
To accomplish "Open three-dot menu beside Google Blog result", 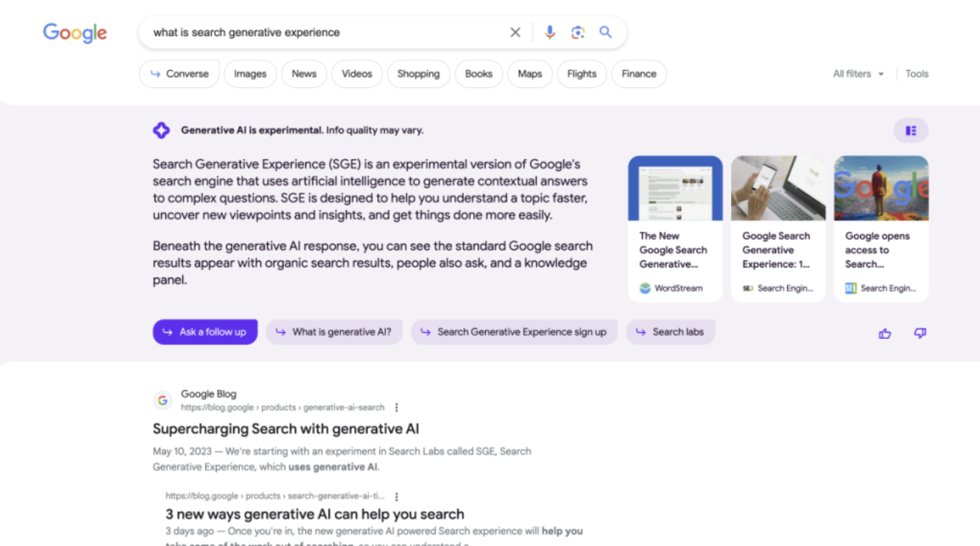I will [397, 407].
